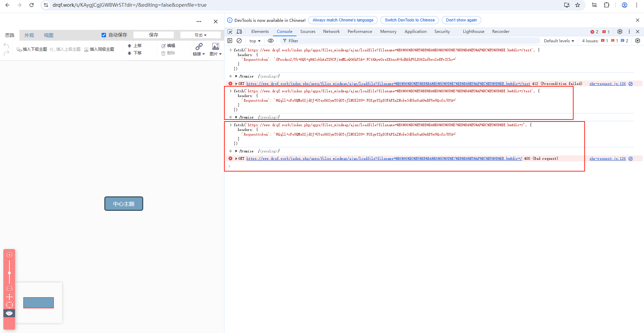This screenshot has height=333, width=644.
Task: Open the Performance tab in DevTools
Action: coord(360,32)
